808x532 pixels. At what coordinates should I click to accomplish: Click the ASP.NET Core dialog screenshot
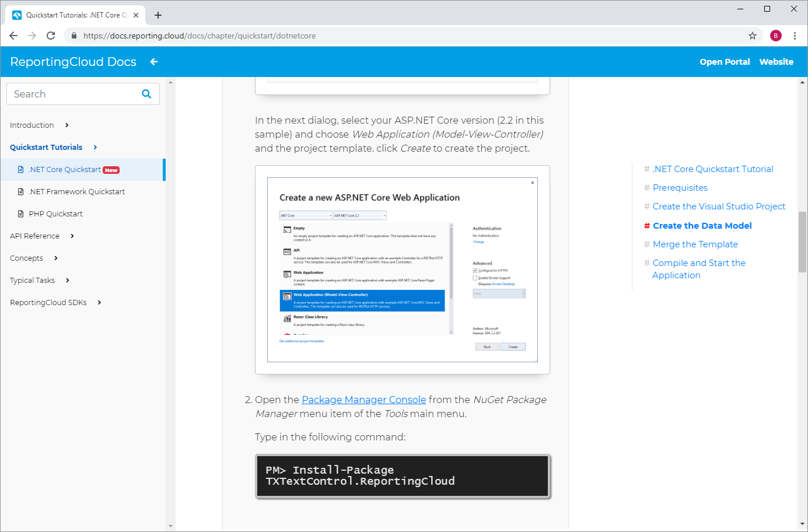click(x=403, y=269)
